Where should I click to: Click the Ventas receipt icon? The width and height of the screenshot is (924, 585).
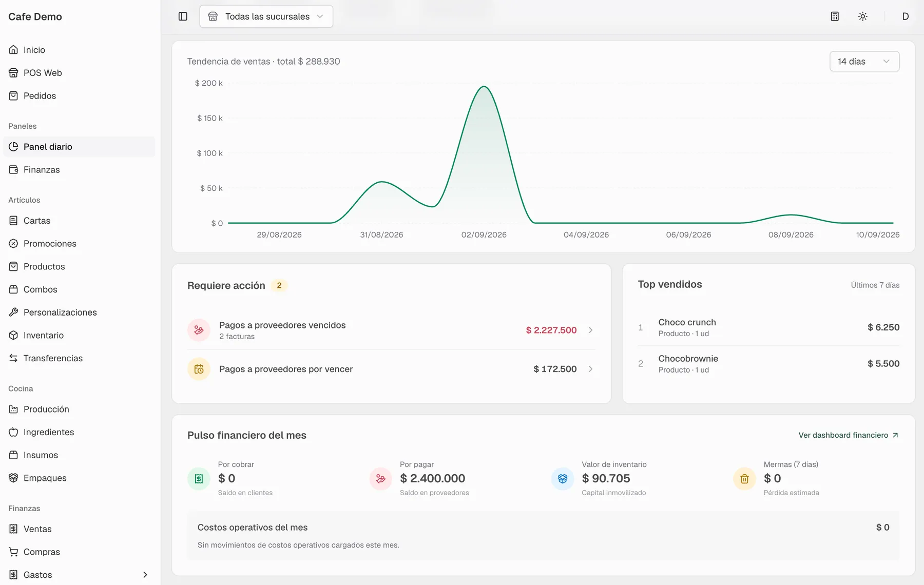[13, 529]
